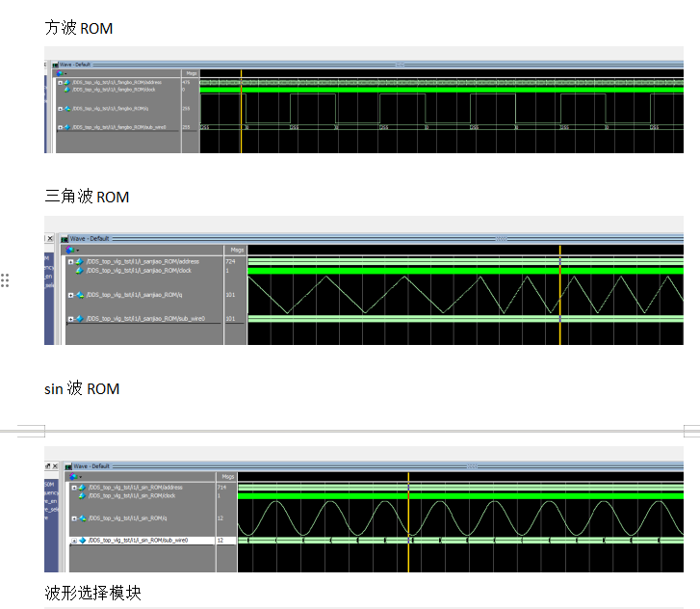This screenshot has height=609, width=700.
Task: Expand the sanjiao_ROM q signal
Action: (70, 295)
